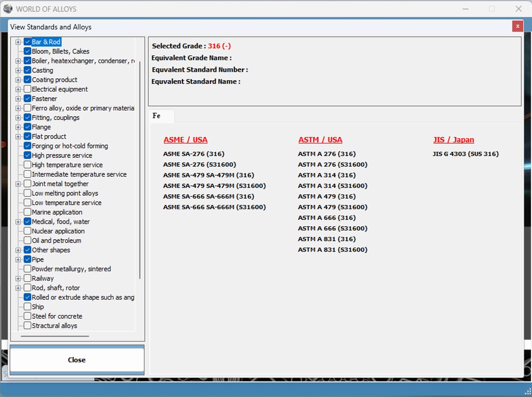Screen dimensions: 532x397
Task: Expand the Rod, shaft, rotor node
Action: point(18,288)
